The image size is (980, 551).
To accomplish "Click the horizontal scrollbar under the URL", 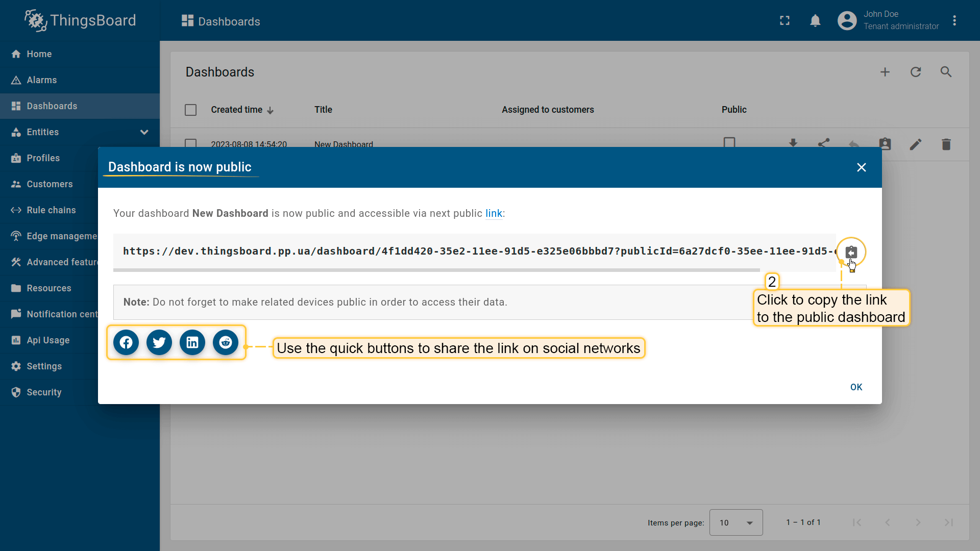I will [x=436, y=270].
